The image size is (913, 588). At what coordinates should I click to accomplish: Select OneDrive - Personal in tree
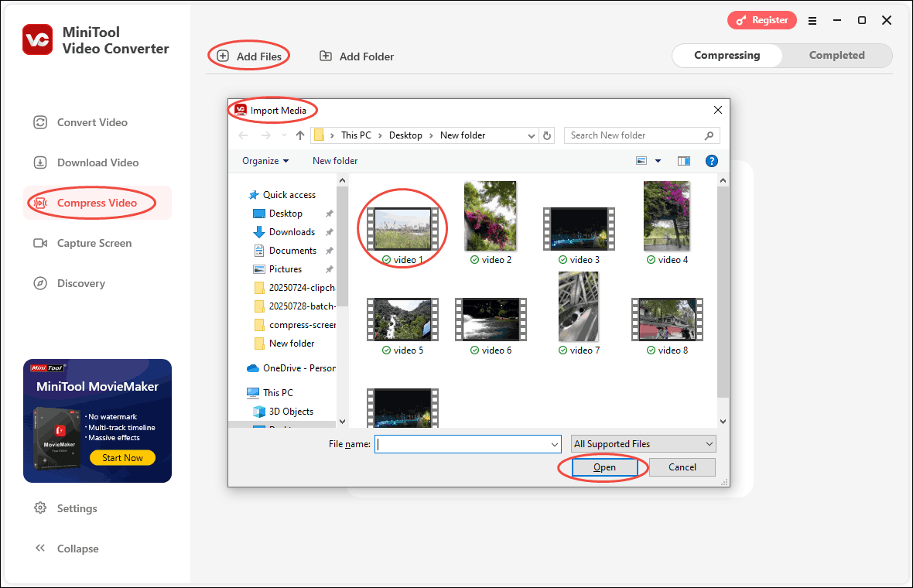pyautogui.click(x=291, y=368)
